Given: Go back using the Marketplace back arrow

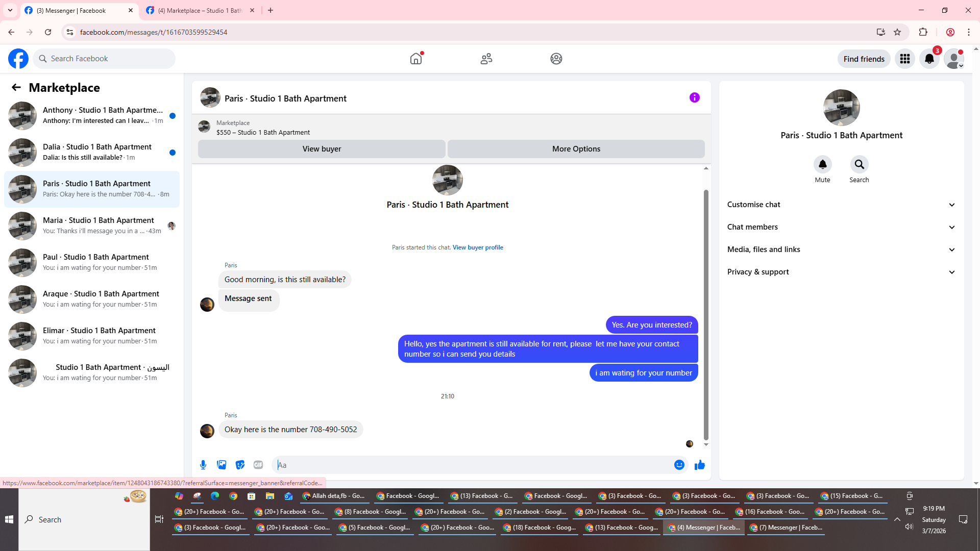Looking at the screenshot, I should click(16, 87).
